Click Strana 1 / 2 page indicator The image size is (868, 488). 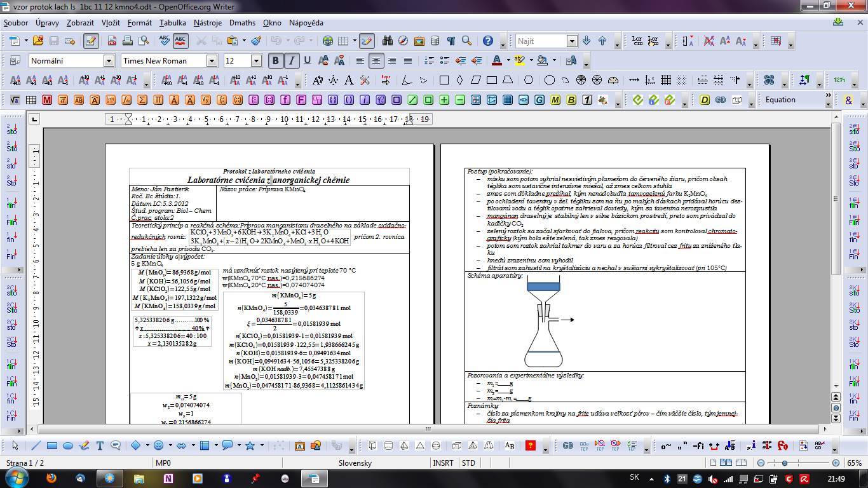coord(25,463)
